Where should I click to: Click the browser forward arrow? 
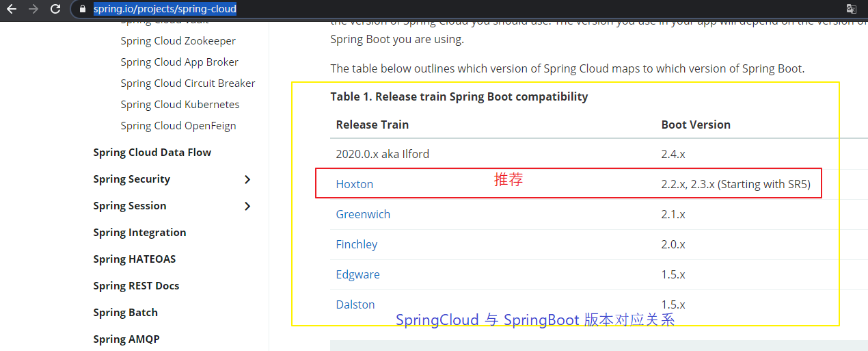(x=33, y=9)
